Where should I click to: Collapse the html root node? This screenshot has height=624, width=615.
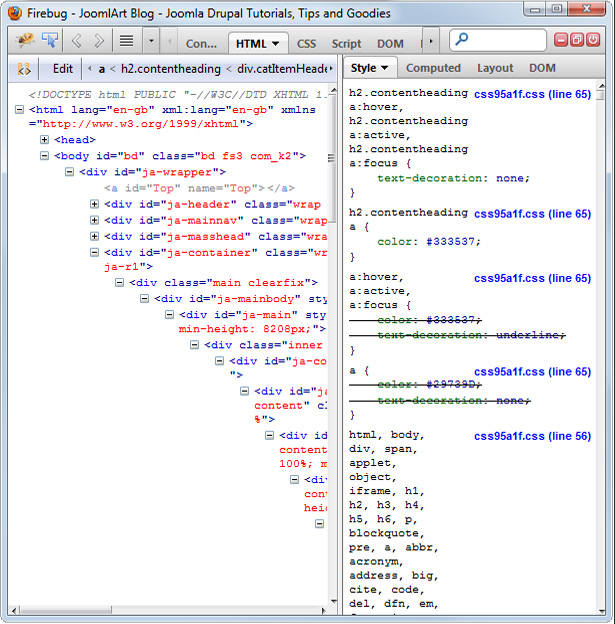[x=20, y=109]
